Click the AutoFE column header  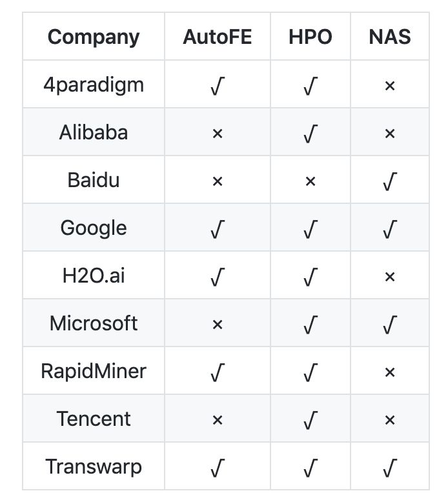click(217, 37)
